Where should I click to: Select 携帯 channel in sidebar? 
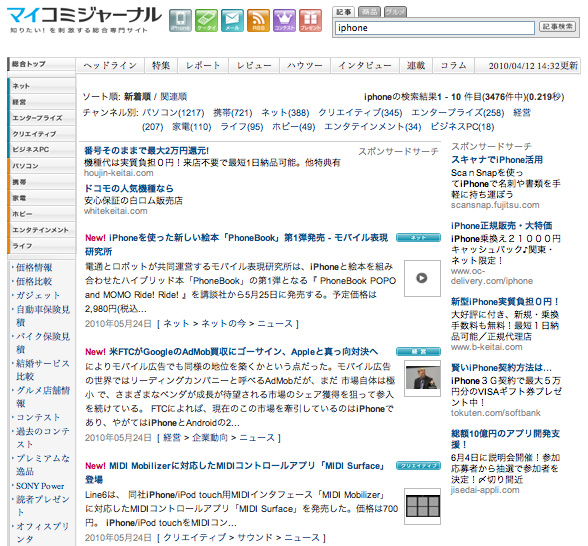(41, 182)
